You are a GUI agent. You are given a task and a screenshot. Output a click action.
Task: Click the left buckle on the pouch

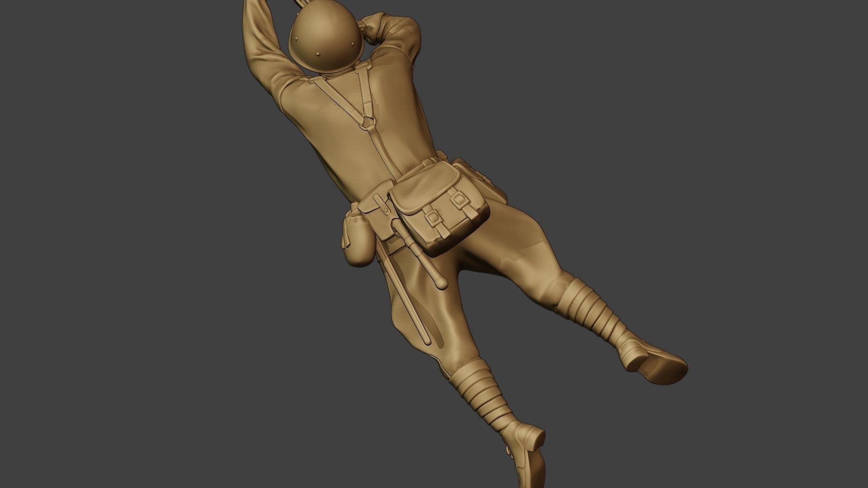(x=433, y=218)
